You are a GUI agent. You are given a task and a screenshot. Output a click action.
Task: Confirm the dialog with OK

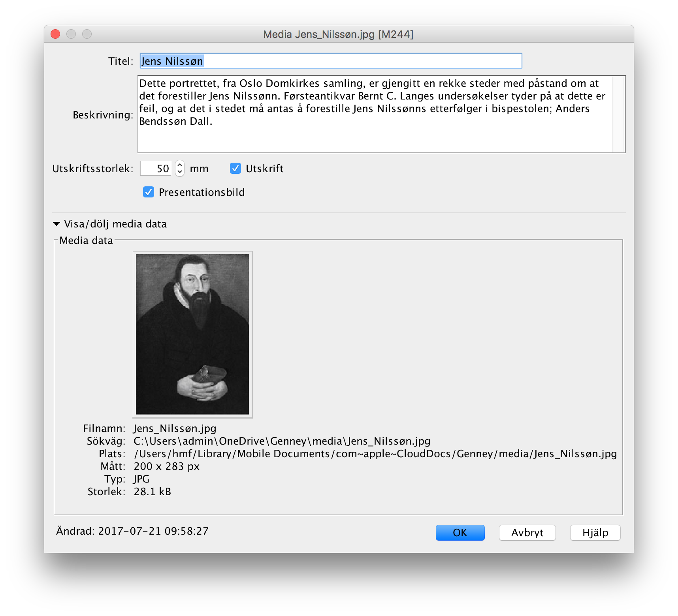[x=460, y=533]
